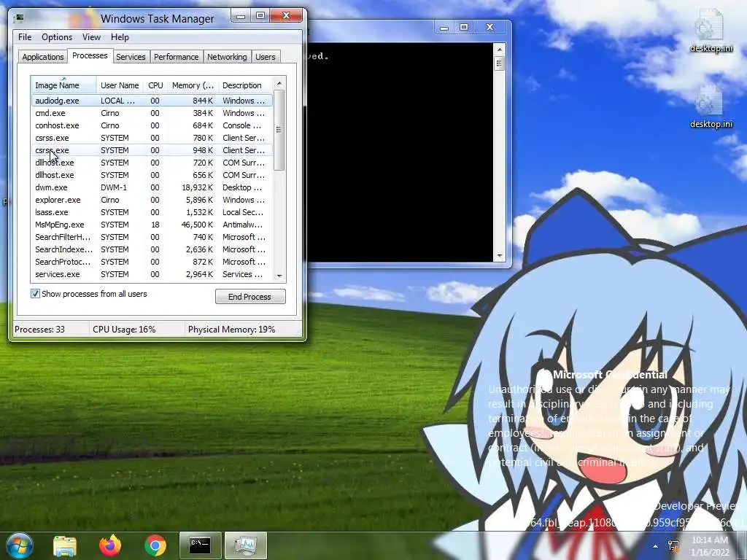Launch Google Chrome from the taskbar

(155, 545)
